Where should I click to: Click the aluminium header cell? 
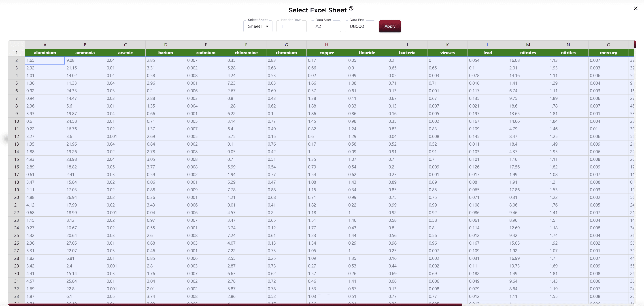(45, 53)
